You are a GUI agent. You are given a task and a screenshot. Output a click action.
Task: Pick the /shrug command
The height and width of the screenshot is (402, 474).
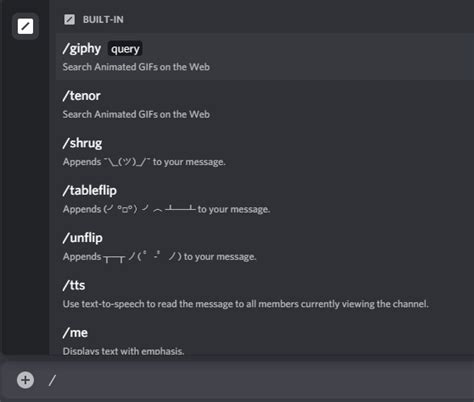[265, 152]
